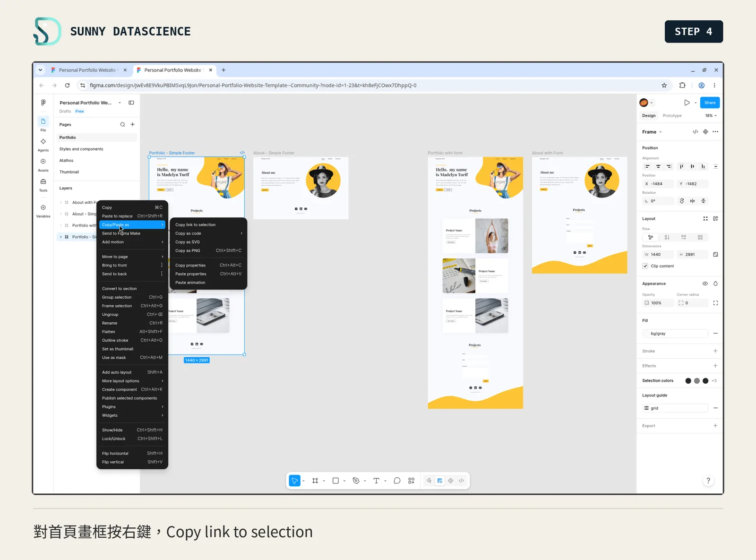Select the Pen tool
756x560 pixels.
click(356, 481)
